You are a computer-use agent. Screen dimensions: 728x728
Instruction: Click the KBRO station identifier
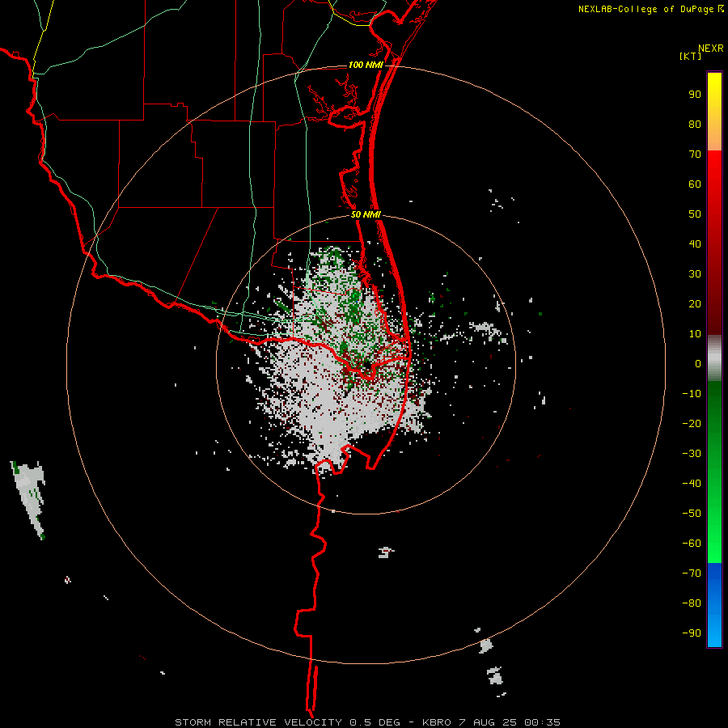click(437, 722)
